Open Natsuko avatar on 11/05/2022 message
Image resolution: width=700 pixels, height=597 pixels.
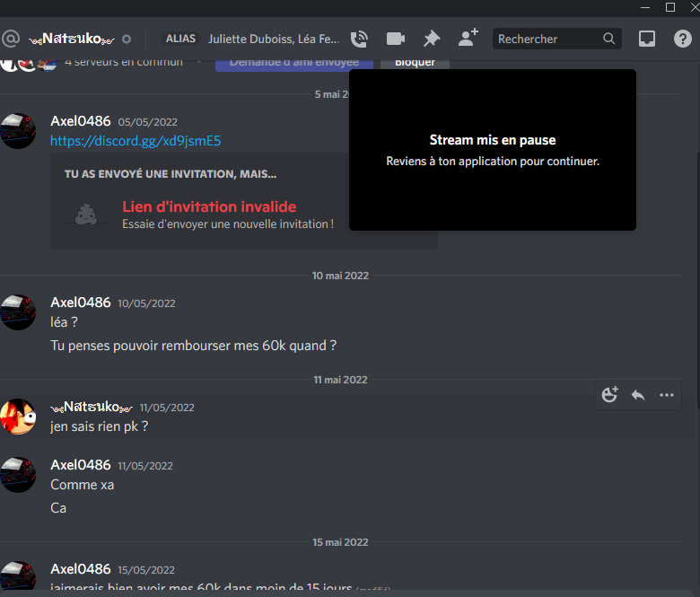(18, 417)
